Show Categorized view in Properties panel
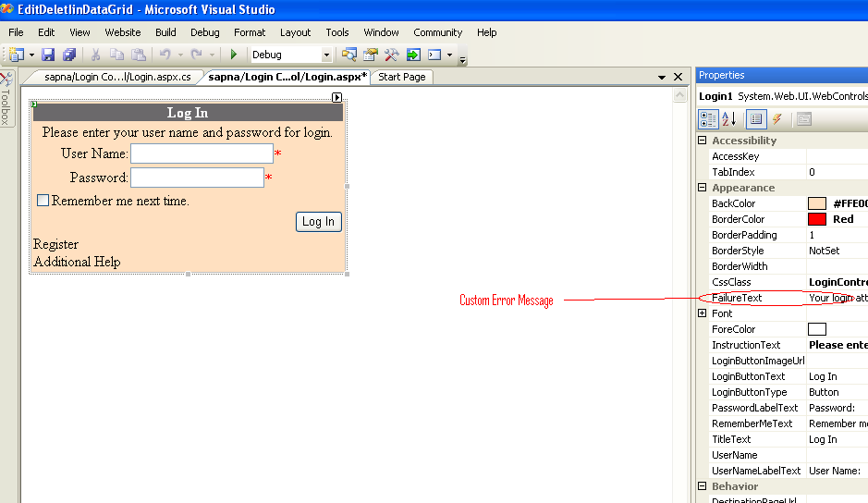The height and width of the screenshot is (503, 868). click(709, 118)
